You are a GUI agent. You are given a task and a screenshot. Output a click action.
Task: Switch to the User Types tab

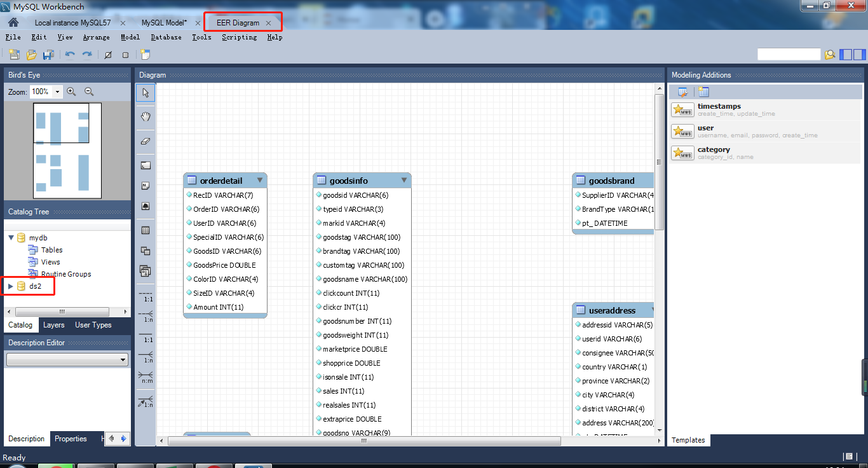93,325
